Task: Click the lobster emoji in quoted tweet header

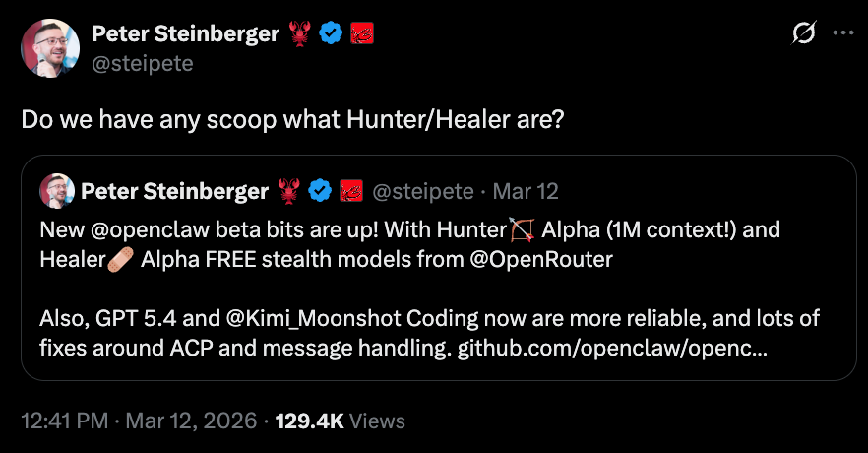Action: click(288, 190)
